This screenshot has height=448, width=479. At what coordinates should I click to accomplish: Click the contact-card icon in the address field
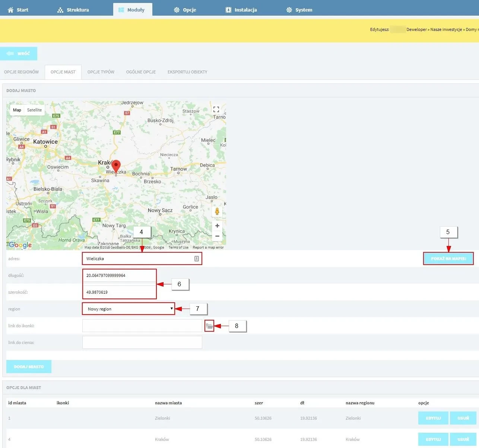(197, 259)
